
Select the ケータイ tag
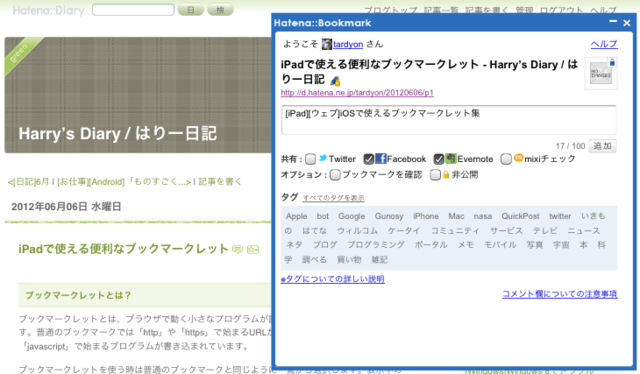coord(404,231)
